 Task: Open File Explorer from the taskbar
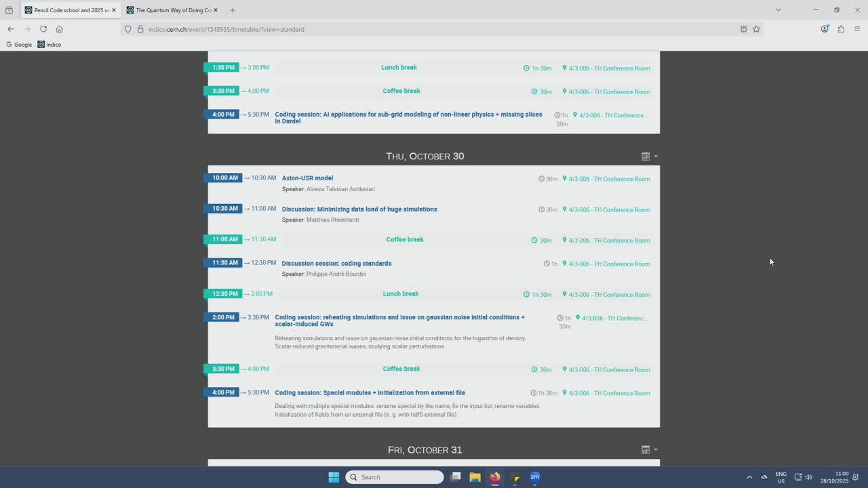coord(475,477)
